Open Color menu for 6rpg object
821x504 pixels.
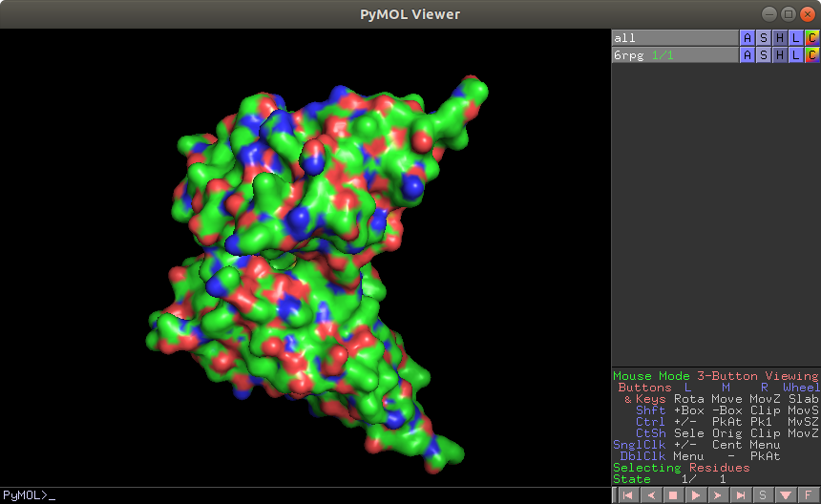coord(812,54)
